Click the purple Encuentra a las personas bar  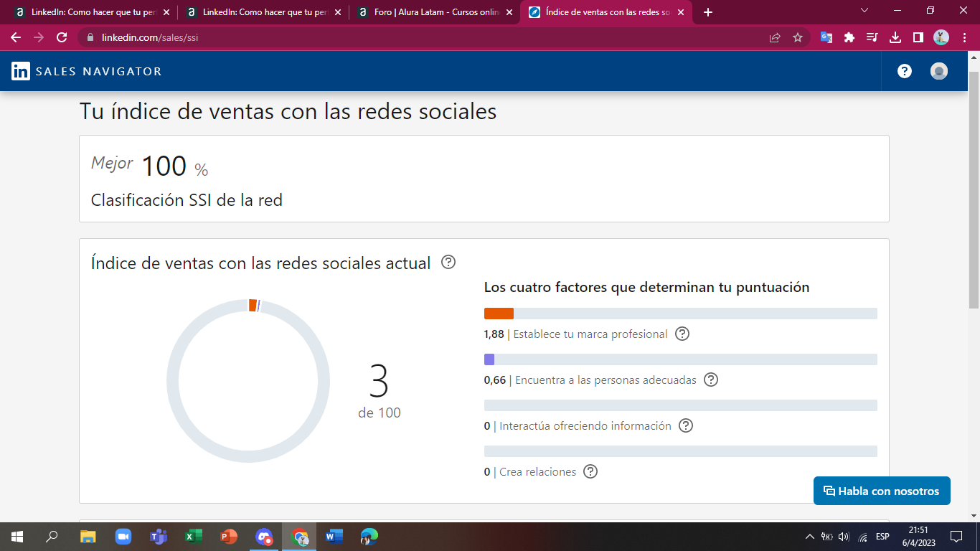pyautogui.click(x=489, y=359)
